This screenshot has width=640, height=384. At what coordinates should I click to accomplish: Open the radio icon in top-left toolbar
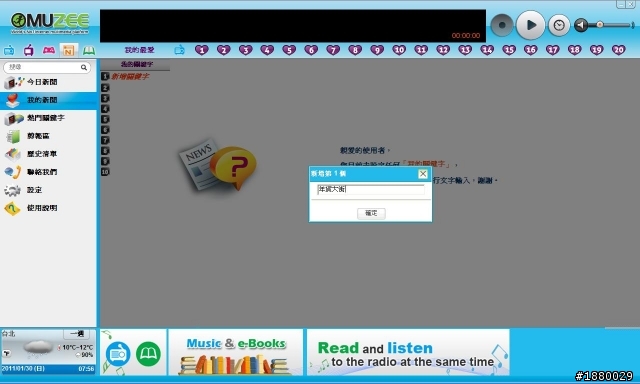pos(9,51)
